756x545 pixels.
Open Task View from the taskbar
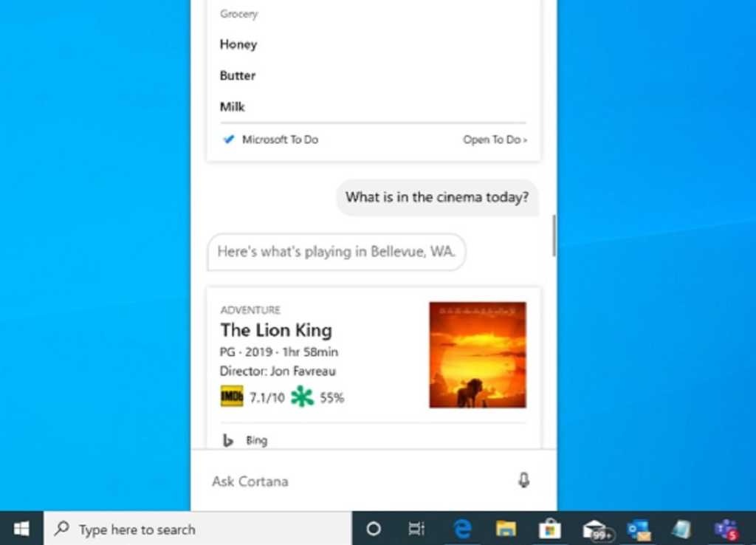point(416,529)
